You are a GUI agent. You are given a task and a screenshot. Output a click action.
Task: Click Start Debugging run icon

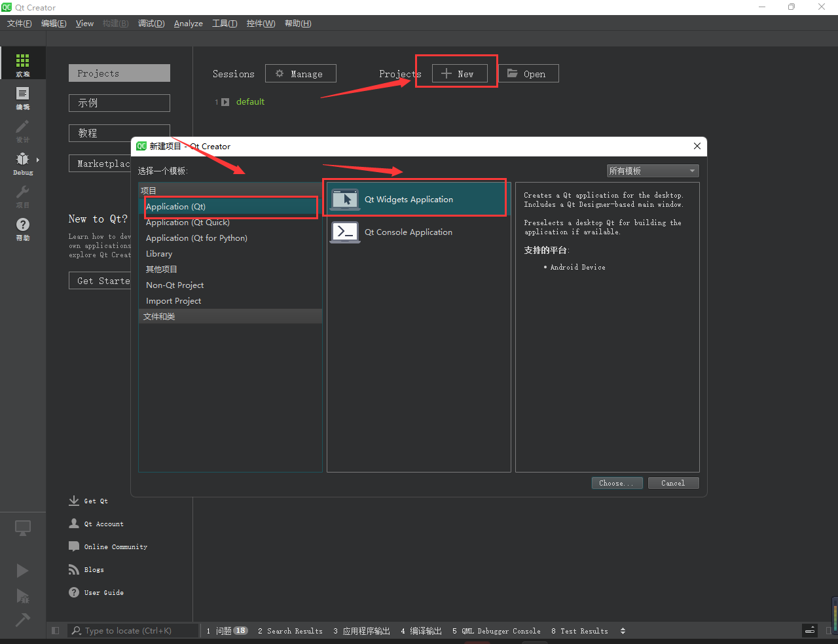(23, 596)
